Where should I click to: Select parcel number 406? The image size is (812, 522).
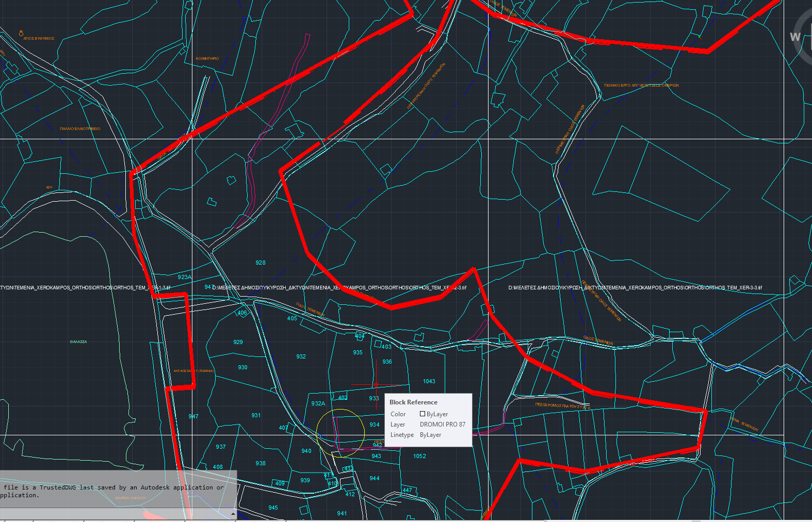[242, 313]
